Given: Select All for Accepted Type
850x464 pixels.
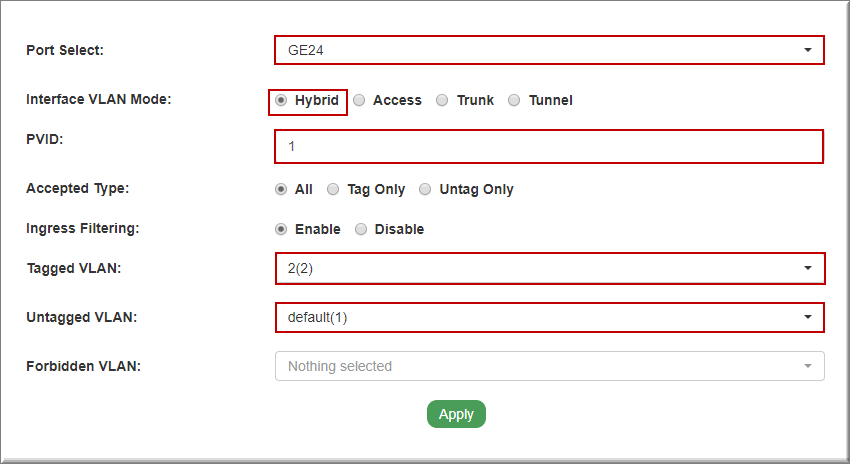Looking at the screenshot, I should pos(281,189).
